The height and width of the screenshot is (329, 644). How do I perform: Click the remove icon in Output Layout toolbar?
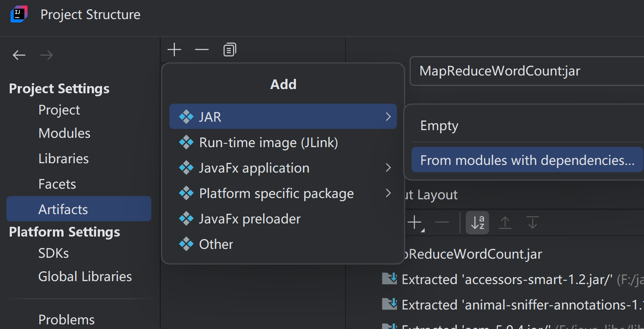point(442,223)
